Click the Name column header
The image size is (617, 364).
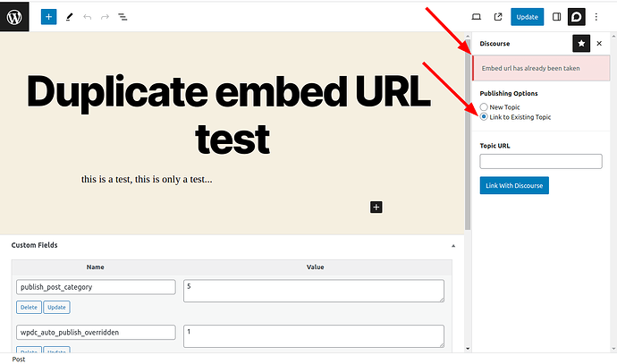pyautogui.click(x=95, y=267)
